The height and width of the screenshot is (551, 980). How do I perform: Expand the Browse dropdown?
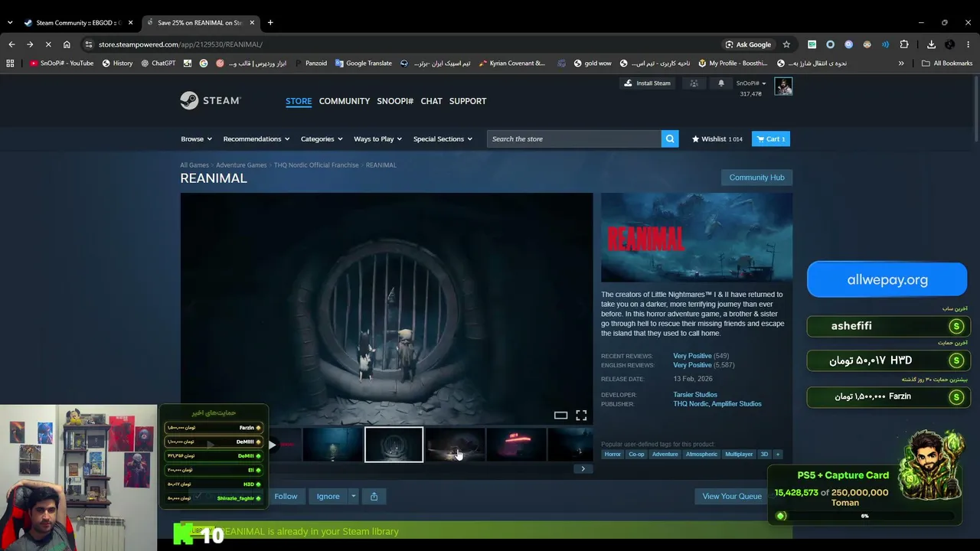point(197,139)
